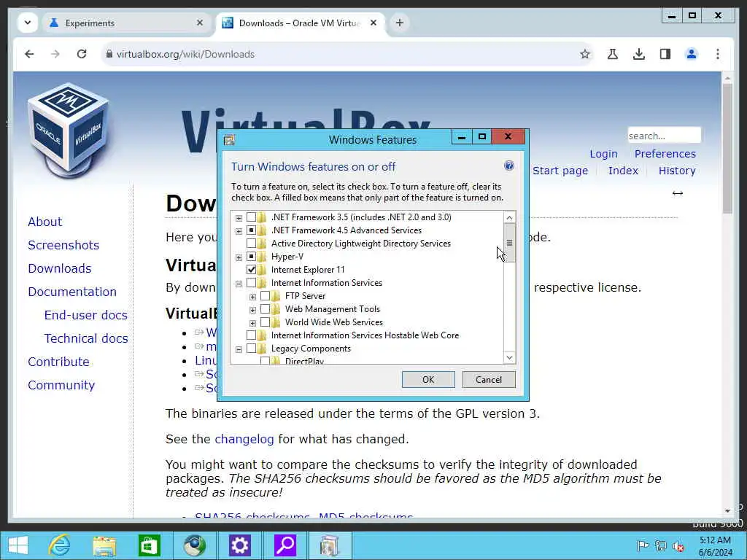Switch to the Experiments tab
747x560 pixels.
point(127,23)
